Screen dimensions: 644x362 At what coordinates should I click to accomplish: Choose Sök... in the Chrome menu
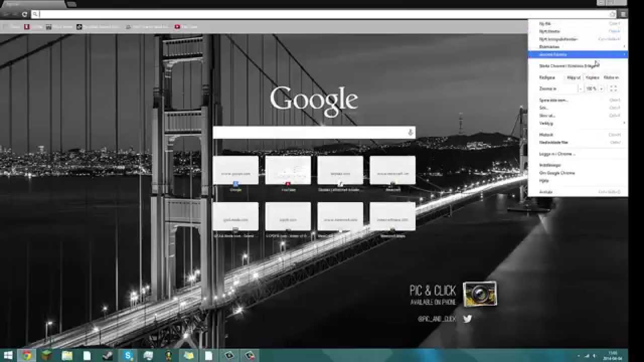(578, 108)
